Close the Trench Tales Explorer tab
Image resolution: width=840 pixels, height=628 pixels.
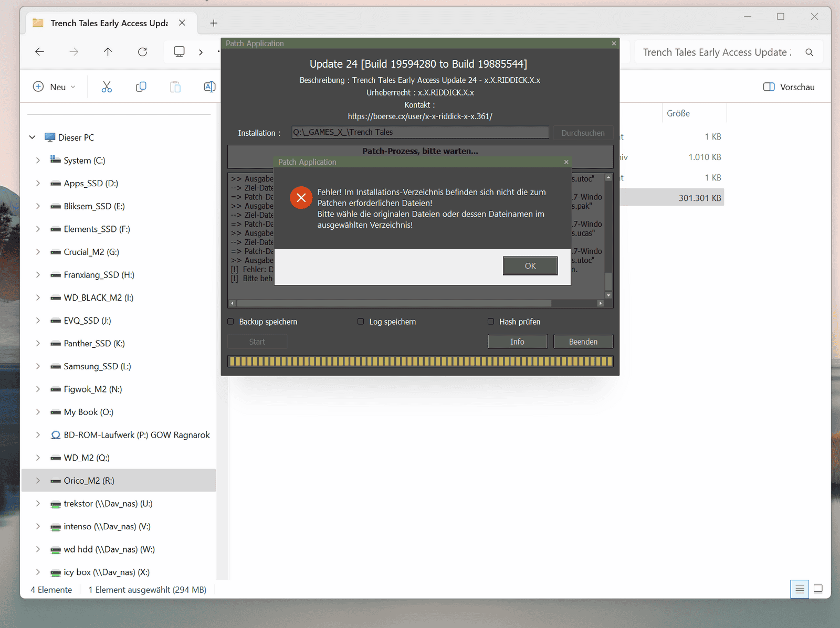pos(182,23)
